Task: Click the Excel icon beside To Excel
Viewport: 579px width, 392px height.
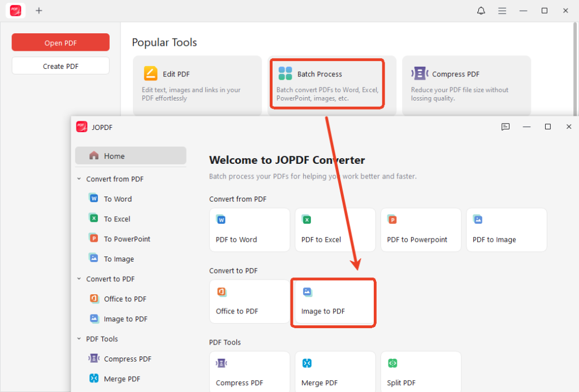Action: coord(94,218)
